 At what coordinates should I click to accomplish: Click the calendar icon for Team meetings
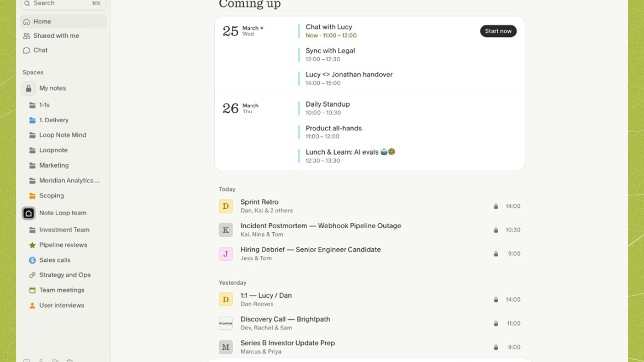click(32, 290)
